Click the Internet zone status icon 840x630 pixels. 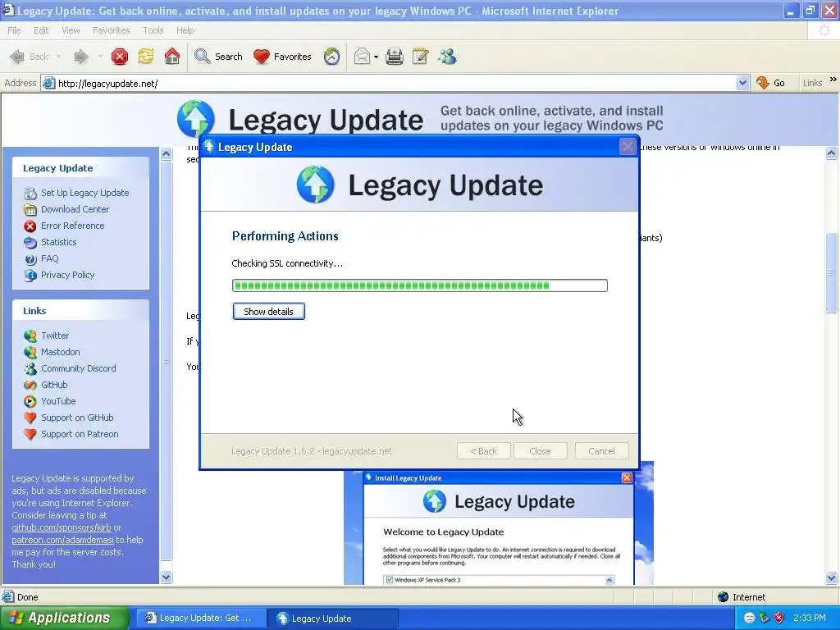pos(724,597)
